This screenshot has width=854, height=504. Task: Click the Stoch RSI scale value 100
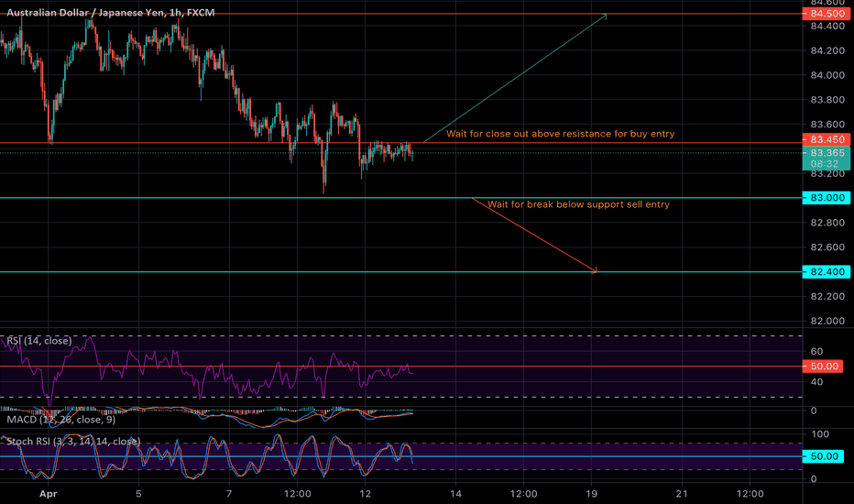[x=820, y=434]
